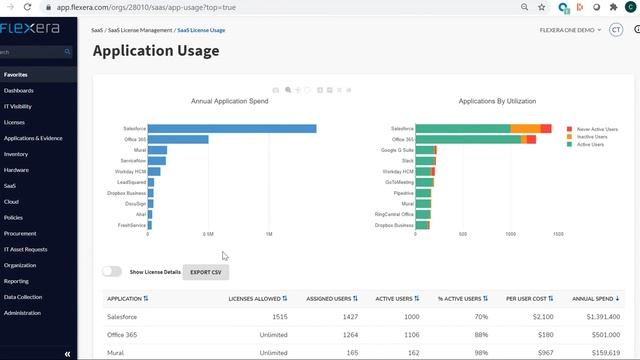Click the SaaS breadcrumb link
This screenshot has width=640, height=360.
97,30
